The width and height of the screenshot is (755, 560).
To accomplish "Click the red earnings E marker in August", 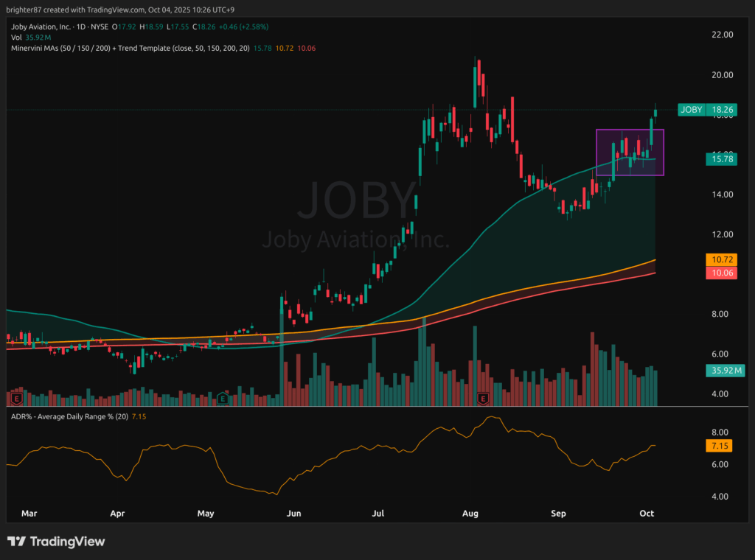I will (483, 398).
